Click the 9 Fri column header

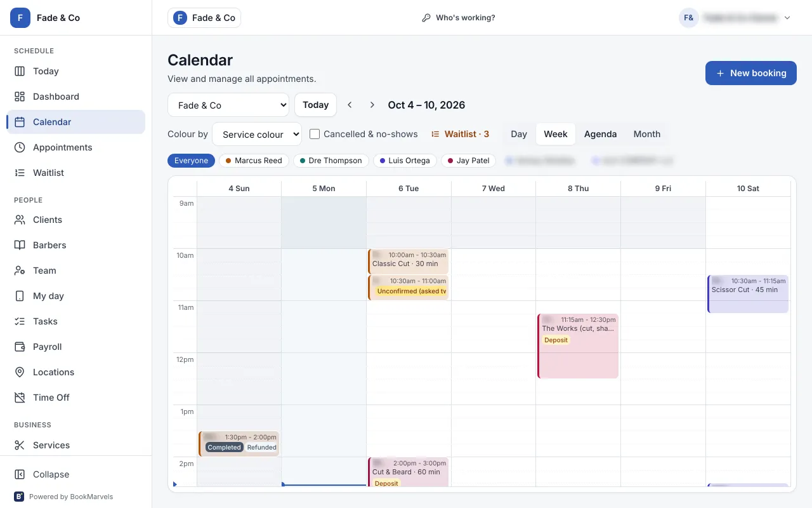coord(663,189)
